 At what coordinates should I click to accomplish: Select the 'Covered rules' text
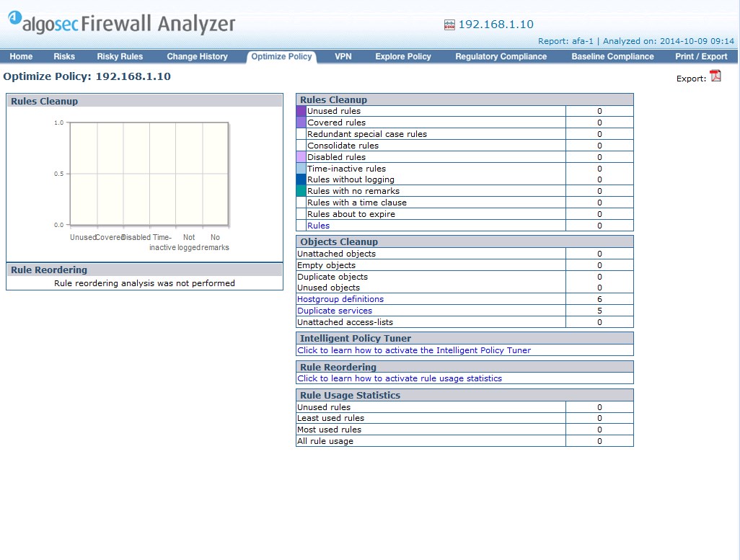(x=337, y=123)
